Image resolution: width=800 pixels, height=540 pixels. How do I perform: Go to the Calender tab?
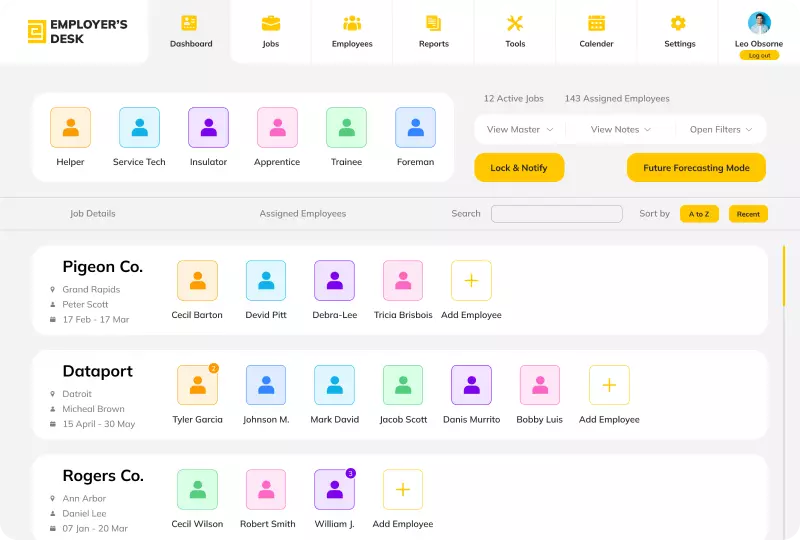tap(596, 31)
